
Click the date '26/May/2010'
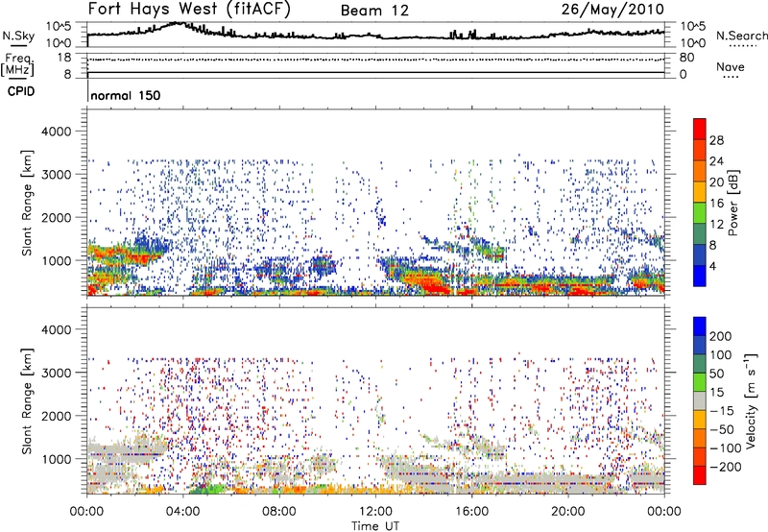click(612, 10)
